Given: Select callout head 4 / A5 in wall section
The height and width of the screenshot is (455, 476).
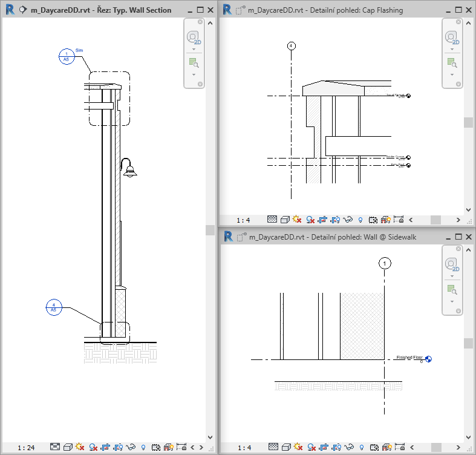Looking at the screenshot, I should pyautogui.click(x=54, y=307).
